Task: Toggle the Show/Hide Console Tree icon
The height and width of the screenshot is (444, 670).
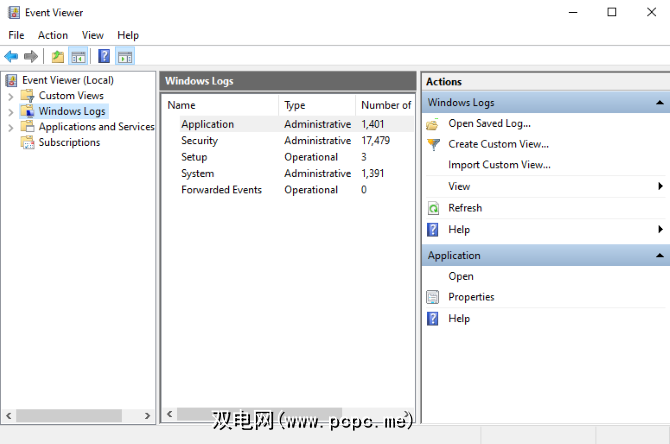Action: (x=78, y=56)
